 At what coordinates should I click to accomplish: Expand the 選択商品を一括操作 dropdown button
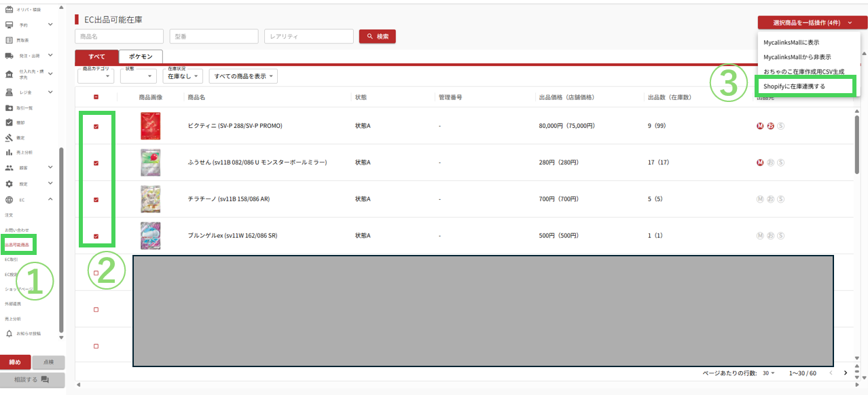pyautogui.click(x=808, y=23)
